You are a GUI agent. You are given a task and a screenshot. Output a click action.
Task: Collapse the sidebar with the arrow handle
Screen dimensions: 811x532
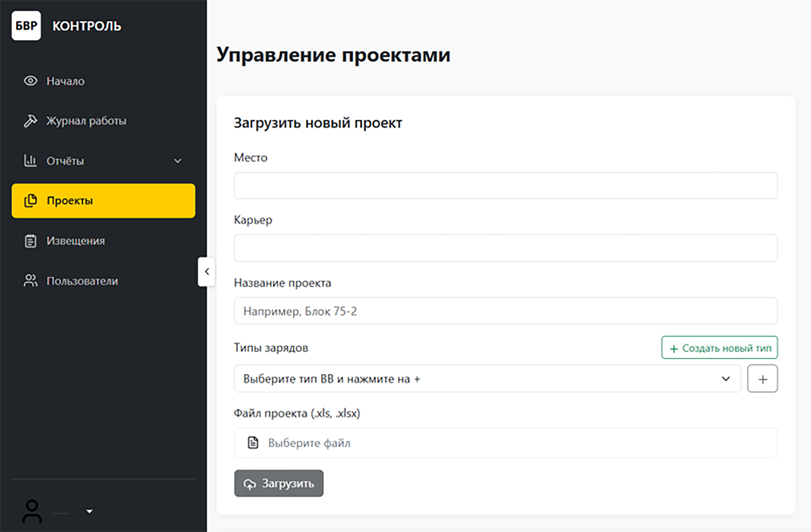(206, 272)
